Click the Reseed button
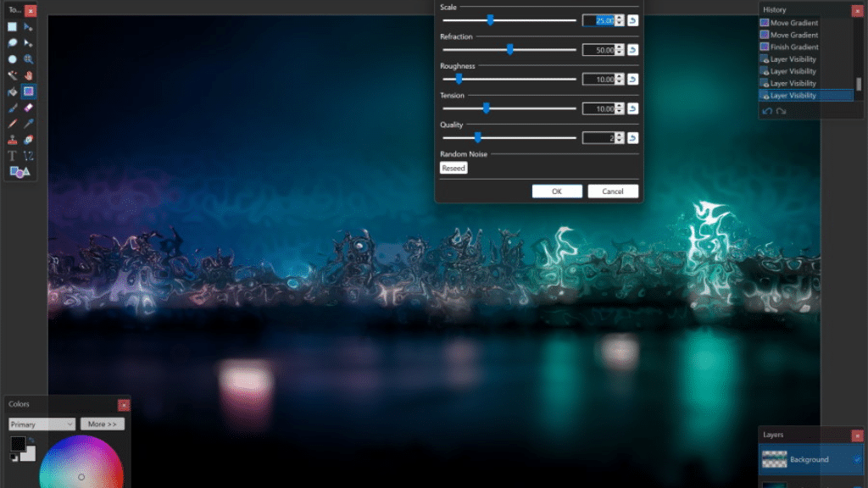 click(x=453, y=169)
